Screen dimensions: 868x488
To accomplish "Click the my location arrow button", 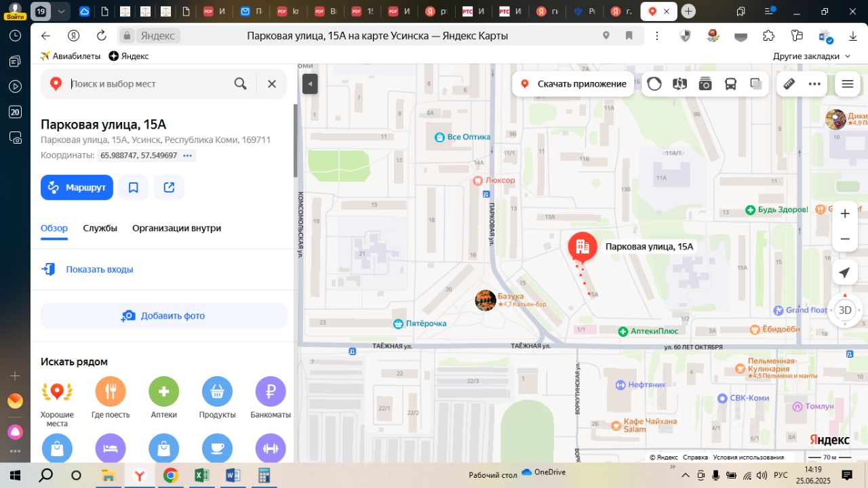I will (844, 272).
